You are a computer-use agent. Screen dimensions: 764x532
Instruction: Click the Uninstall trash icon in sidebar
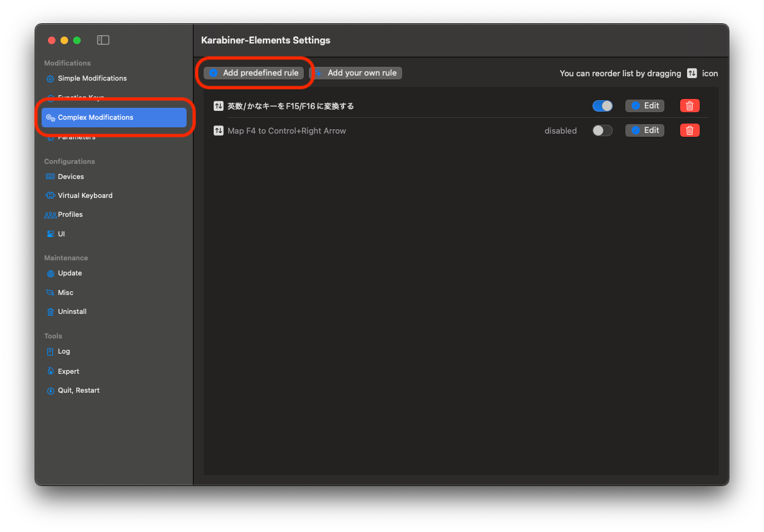pos(50,312)
